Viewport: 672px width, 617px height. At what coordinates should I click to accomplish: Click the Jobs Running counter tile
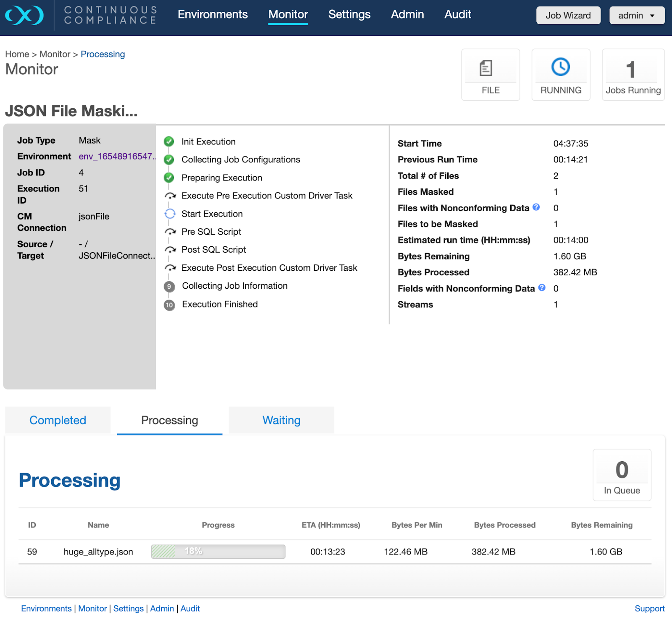(x=633, y=75)
